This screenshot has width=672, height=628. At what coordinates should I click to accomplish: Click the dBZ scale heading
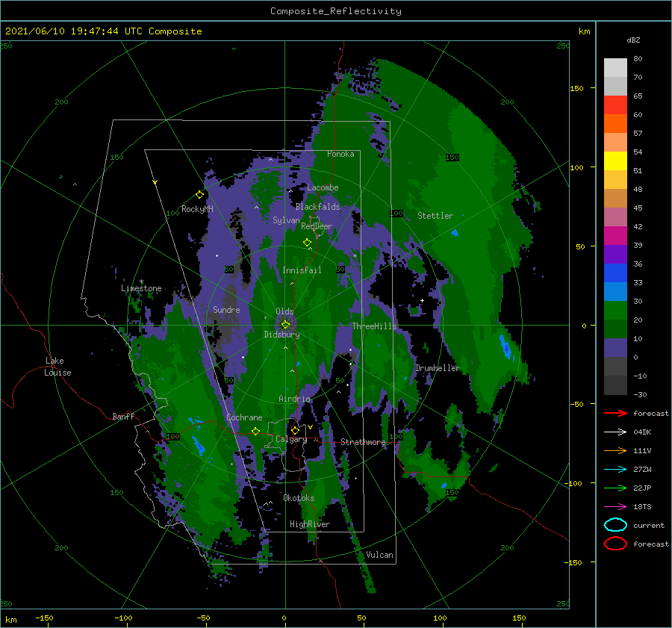coord(633,40)
